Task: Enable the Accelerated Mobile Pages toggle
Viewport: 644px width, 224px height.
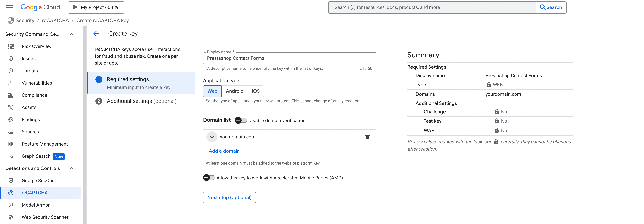Action: point(209,178)
